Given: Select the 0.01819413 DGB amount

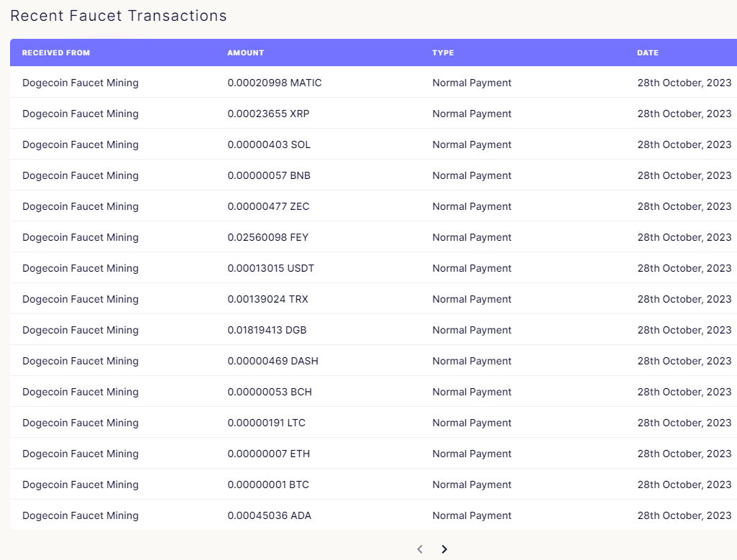Looking at the screenshot, I should tap(267, 330).
